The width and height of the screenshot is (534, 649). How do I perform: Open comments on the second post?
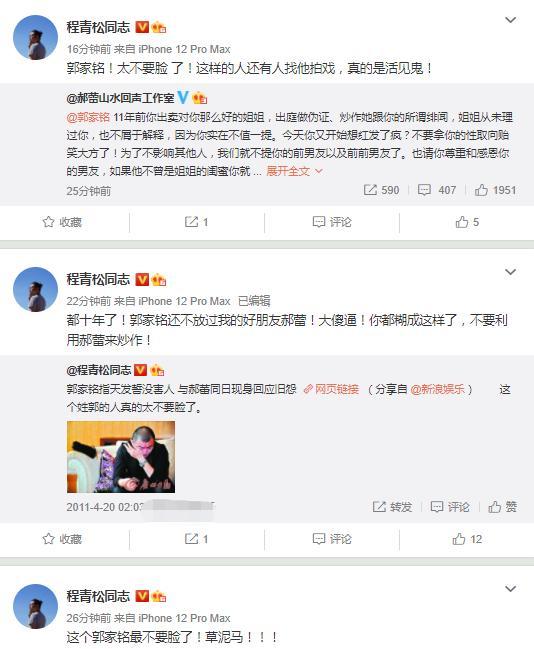pyautogui.click(x=332, y=539)
